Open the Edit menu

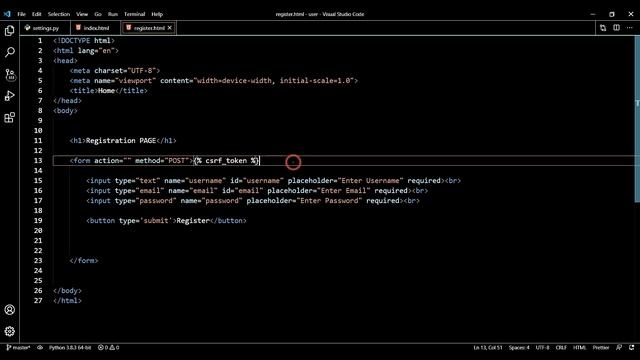click(37, 14)
